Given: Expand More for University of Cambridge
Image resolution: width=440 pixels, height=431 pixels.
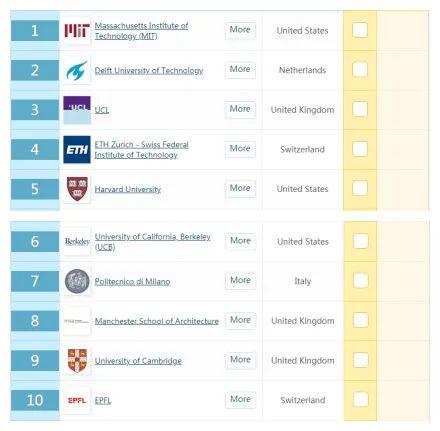Looking at the screenshot, I should pos(241,360).
